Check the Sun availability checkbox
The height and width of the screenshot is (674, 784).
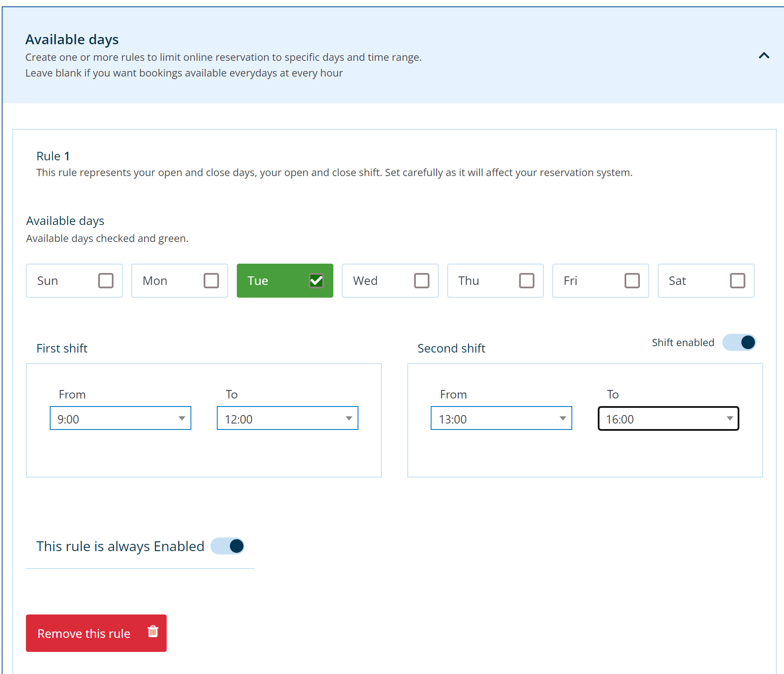coord(106,281)
